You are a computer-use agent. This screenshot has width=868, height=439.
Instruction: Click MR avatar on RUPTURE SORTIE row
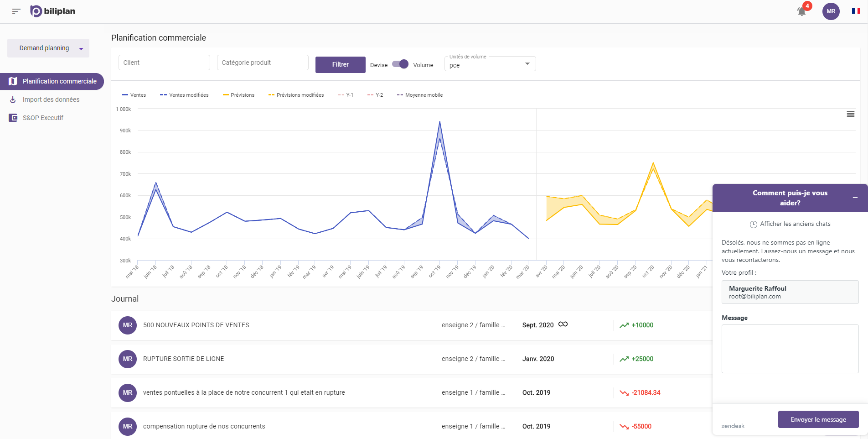coord(128,359)
